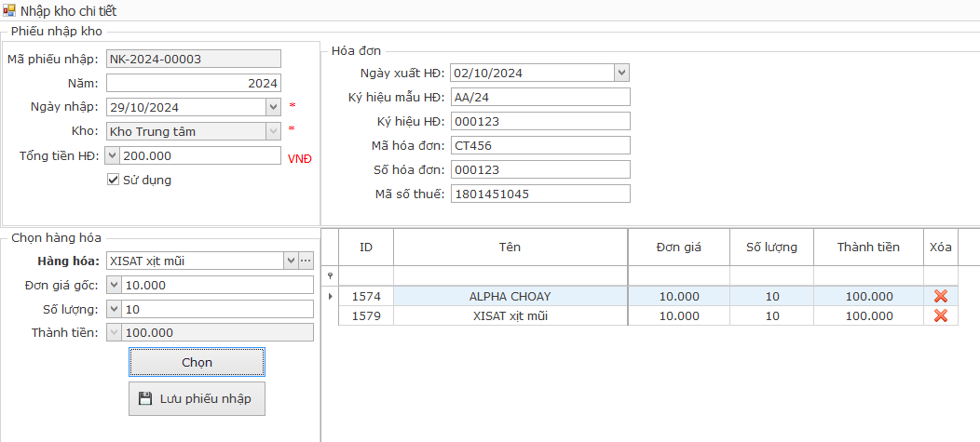This screenshot has height=442, width=980.
Task: Open the Ngày xuất HĐ date picker
Action: click(621, 73)
